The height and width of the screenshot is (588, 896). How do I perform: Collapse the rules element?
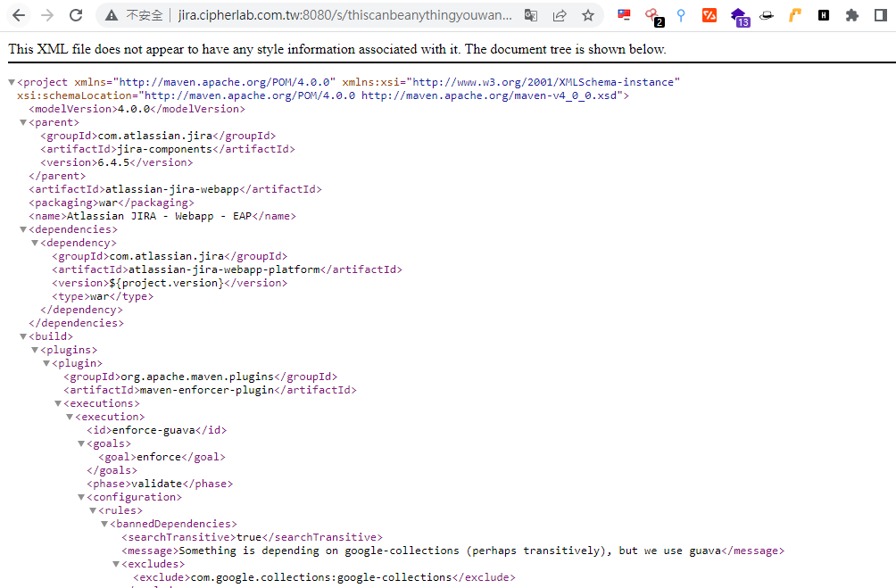tap(93, 510)
